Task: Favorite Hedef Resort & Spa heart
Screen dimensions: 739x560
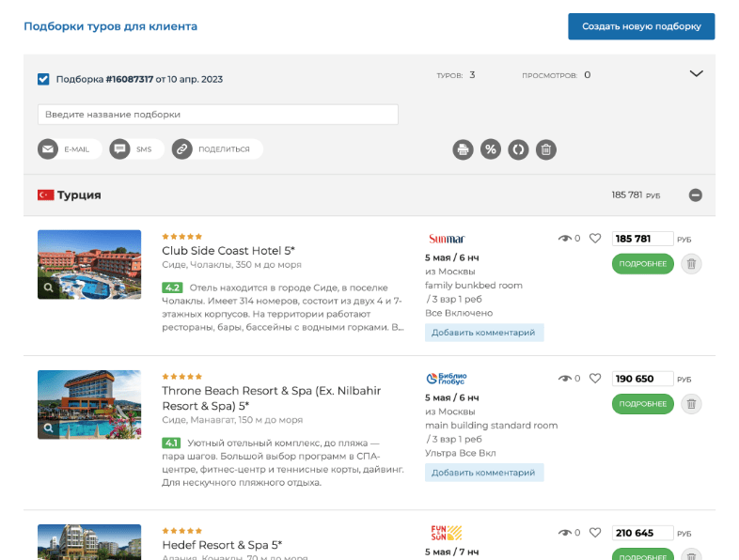Action: (595, 533)
